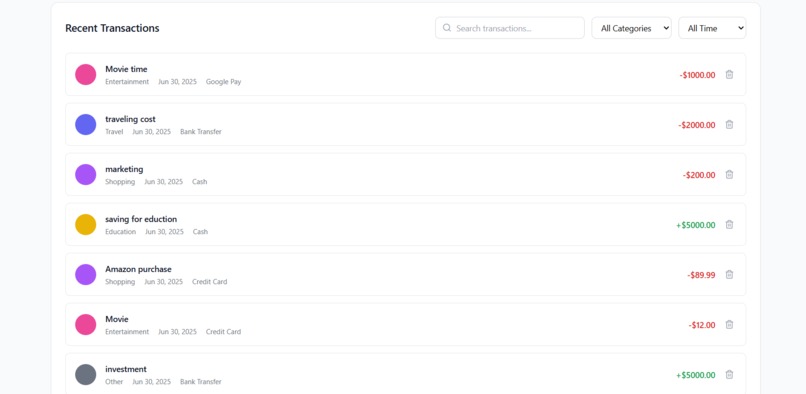Click the +$5000.00 amount for investment
This screenshot has height=394, width=806.
point(695,375)
